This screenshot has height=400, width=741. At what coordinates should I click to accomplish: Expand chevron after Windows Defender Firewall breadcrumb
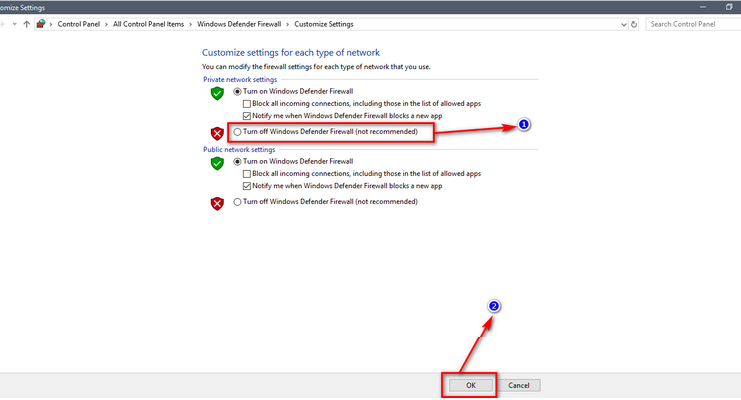tap(287, 24)
